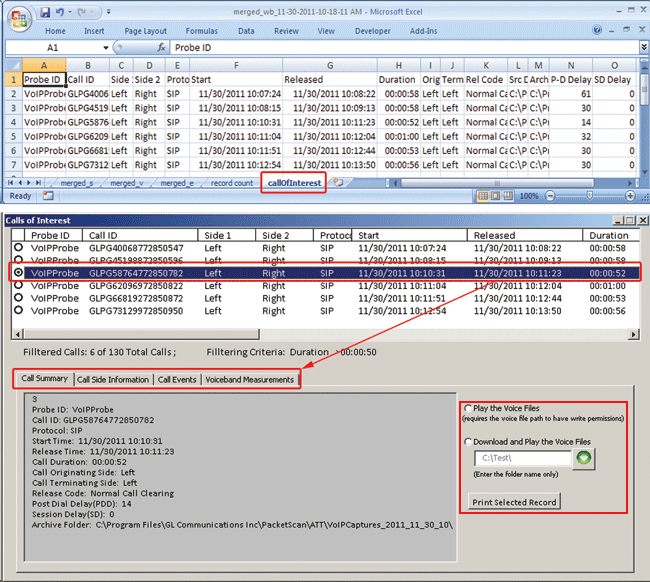Open the Voiceband Measurements tab

(x=250, y=380)
